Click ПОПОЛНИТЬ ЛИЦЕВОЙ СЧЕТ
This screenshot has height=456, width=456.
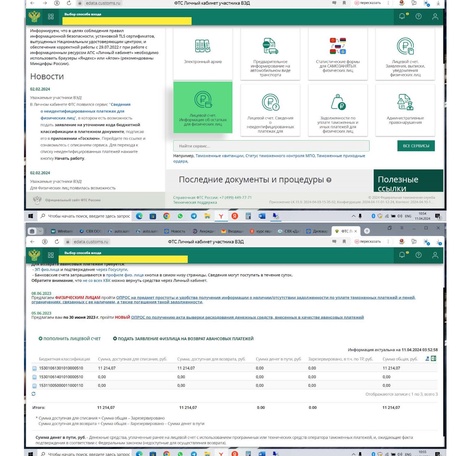click(69, 339)
